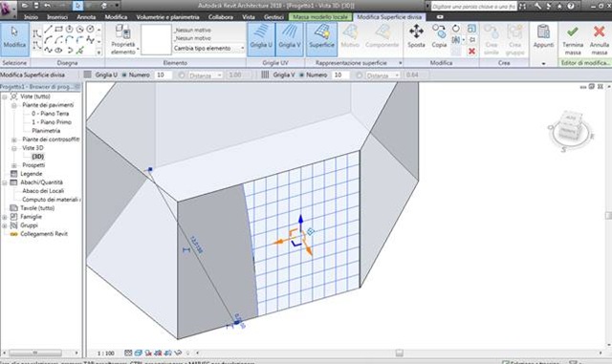Click Griglia V Numero input field
The image size is (612, 364).
pyautogui.click(x=340, y=75)
